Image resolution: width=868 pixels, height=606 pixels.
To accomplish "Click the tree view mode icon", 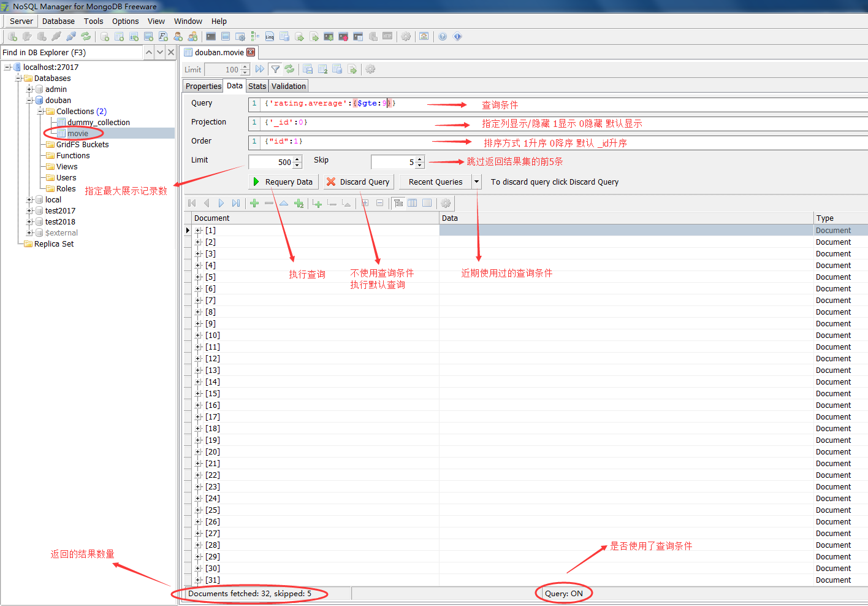I will (x=398, y=203).
